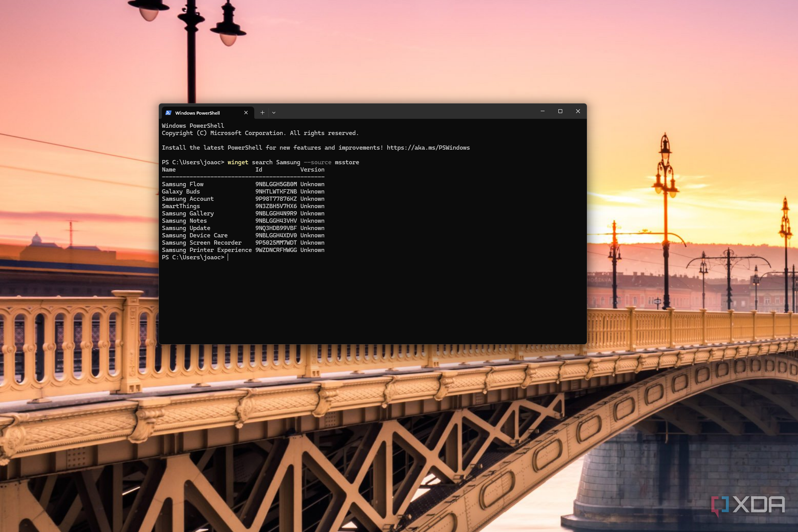This screenshot has height=532, width=798.
Task: Select the Windows PowerShell tab
Action: pyautogui.click(x=208, y=113)
